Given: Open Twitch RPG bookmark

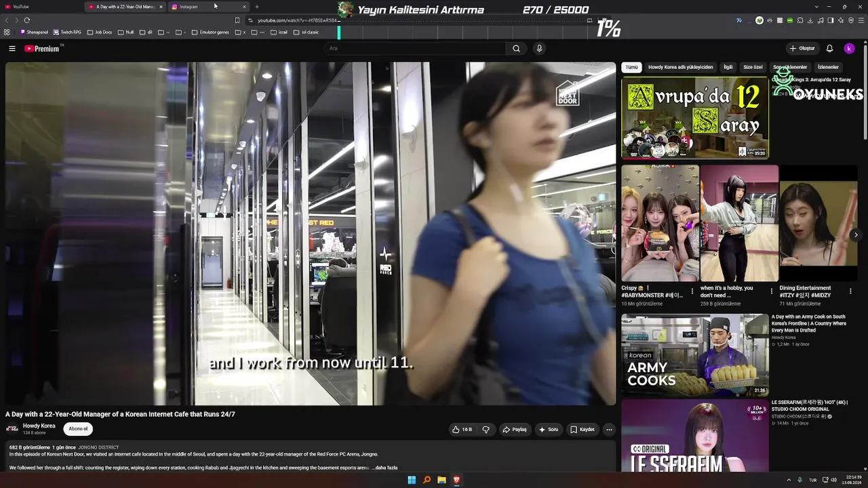Looking at the screenshot, I should coord(68,32).
